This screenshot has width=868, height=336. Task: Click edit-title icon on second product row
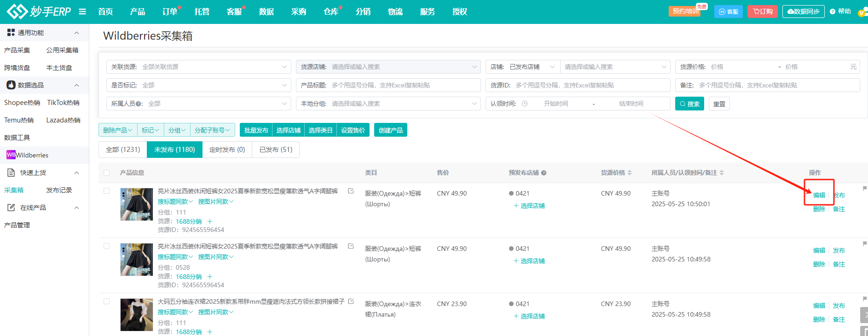(351, 246)
